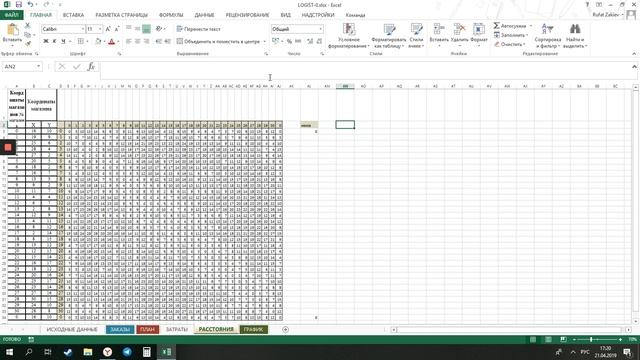Viewport: 640px width, 360px height.
Task: Click the large Paste clipboard icon
Action: point(12,29)
